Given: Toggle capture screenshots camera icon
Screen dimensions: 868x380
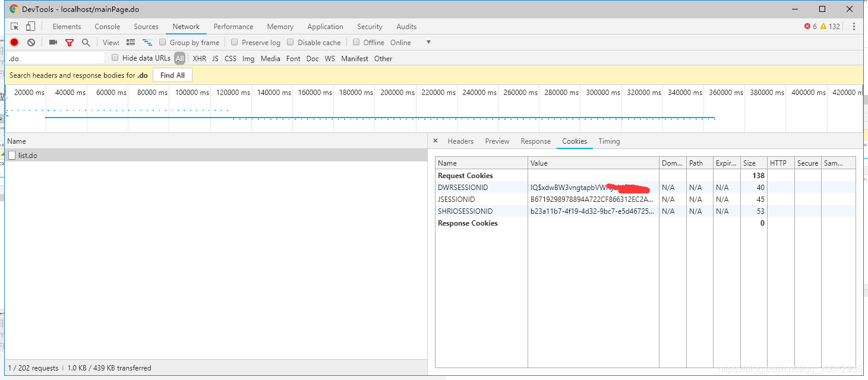Looking at the screenshot, I should point(53,43).
